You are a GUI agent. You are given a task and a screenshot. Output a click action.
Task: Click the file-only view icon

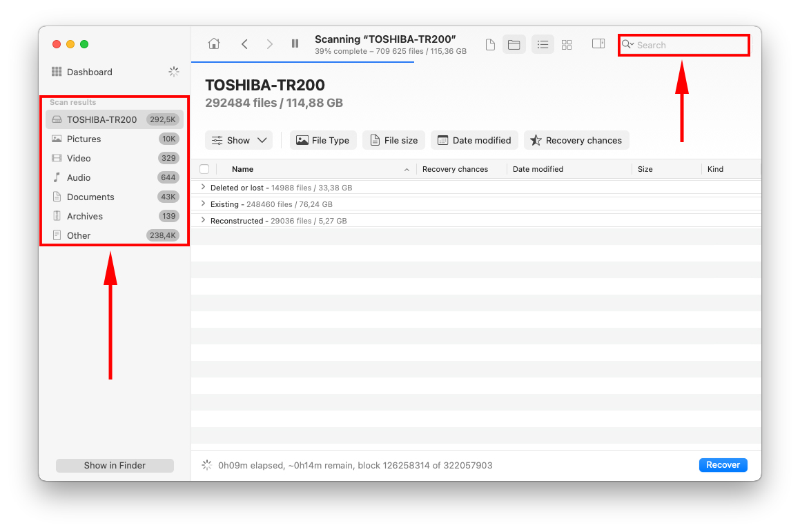coord(490,44)
